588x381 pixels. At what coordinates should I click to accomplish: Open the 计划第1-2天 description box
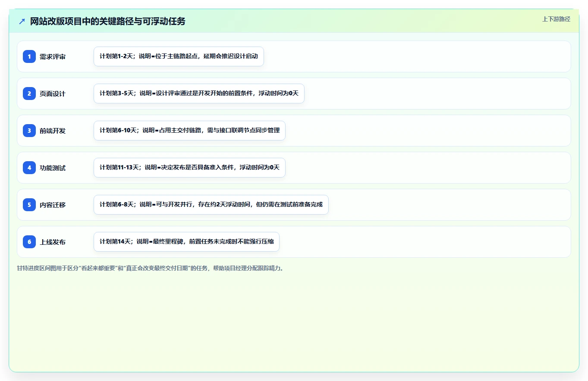tap(179, 56)
